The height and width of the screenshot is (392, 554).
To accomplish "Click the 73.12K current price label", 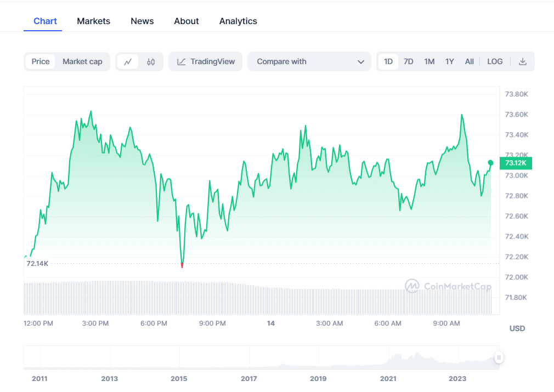I will tap(516, 163).
